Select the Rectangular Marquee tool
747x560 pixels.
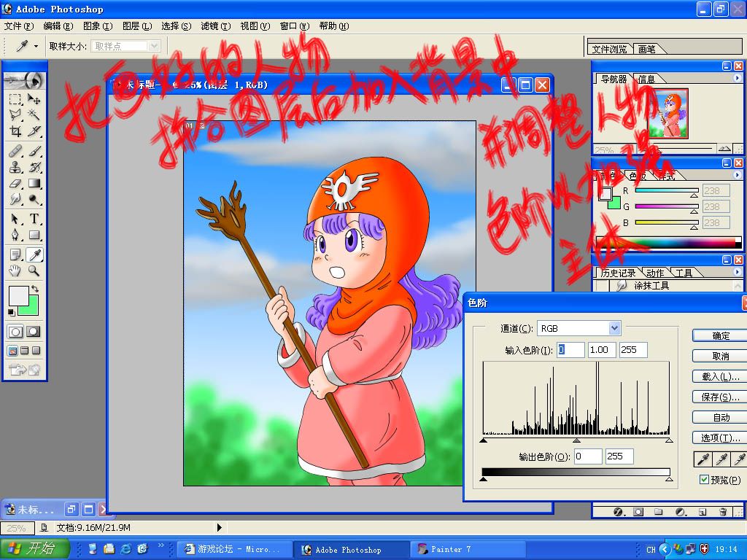pos(15,99)
